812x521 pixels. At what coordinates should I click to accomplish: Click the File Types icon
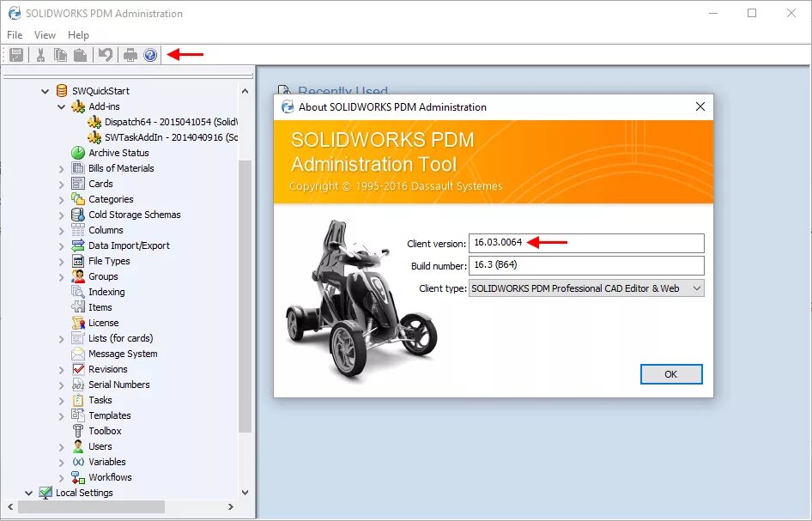(x=78, y=261)
